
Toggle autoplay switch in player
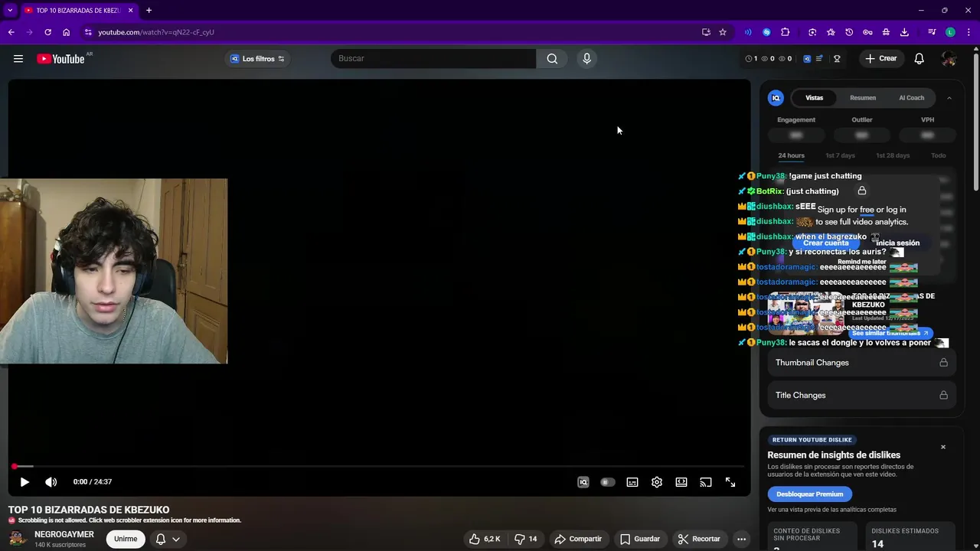608,482
